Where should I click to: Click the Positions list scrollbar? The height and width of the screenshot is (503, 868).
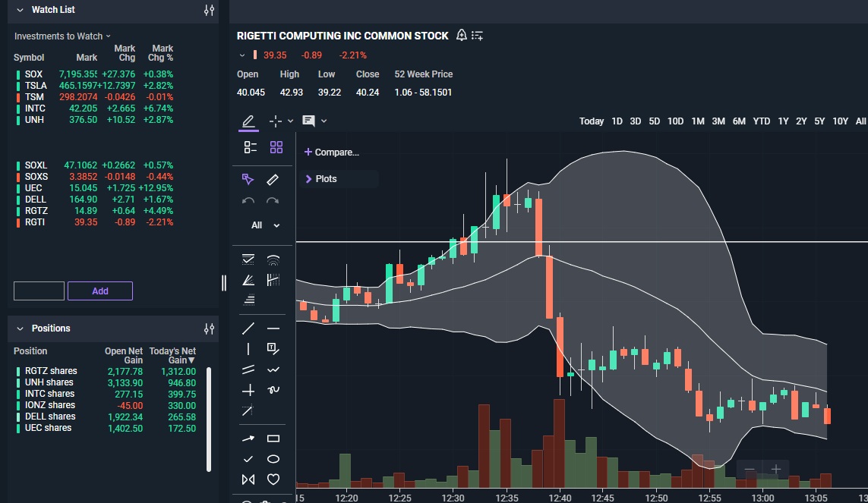click(209, 419)
